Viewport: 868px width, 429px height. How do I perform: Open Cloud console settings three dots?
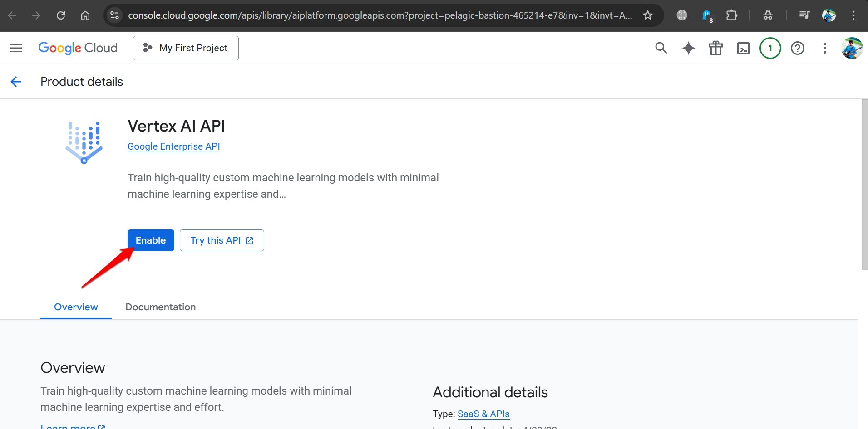(x=825, y=48)
